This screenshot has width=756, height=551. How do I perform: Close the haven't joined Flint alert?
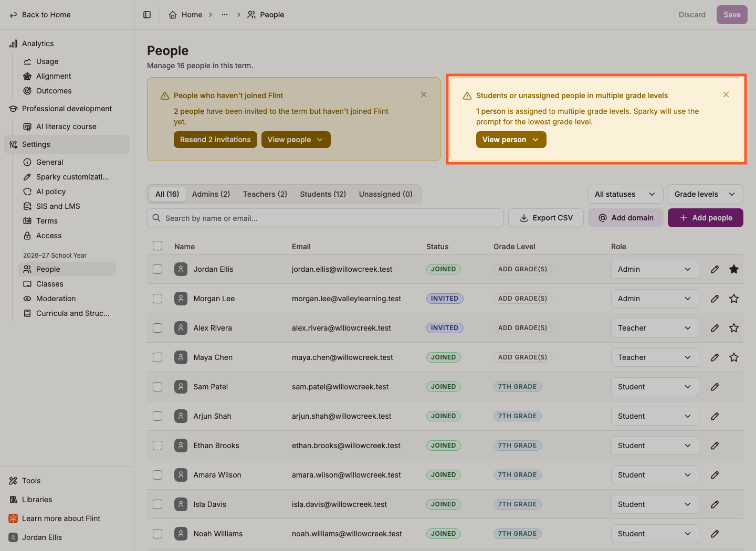tap(424, 94)
